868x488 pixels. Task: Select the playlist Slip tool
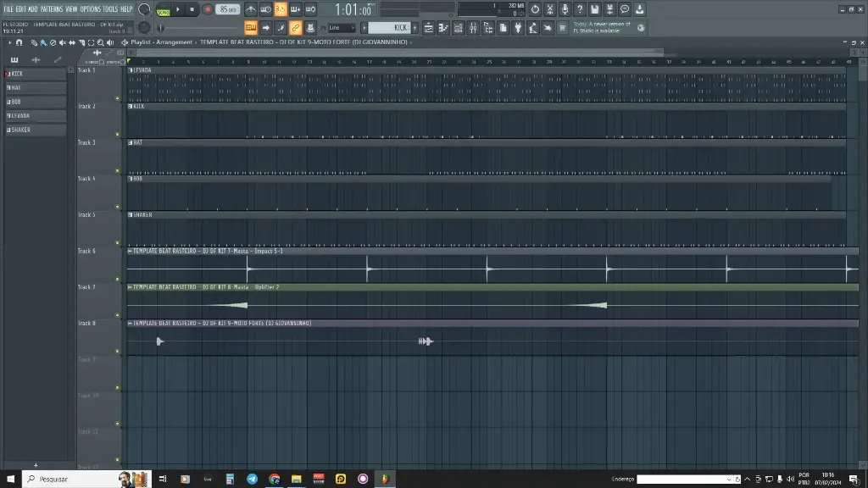point(72,42)
